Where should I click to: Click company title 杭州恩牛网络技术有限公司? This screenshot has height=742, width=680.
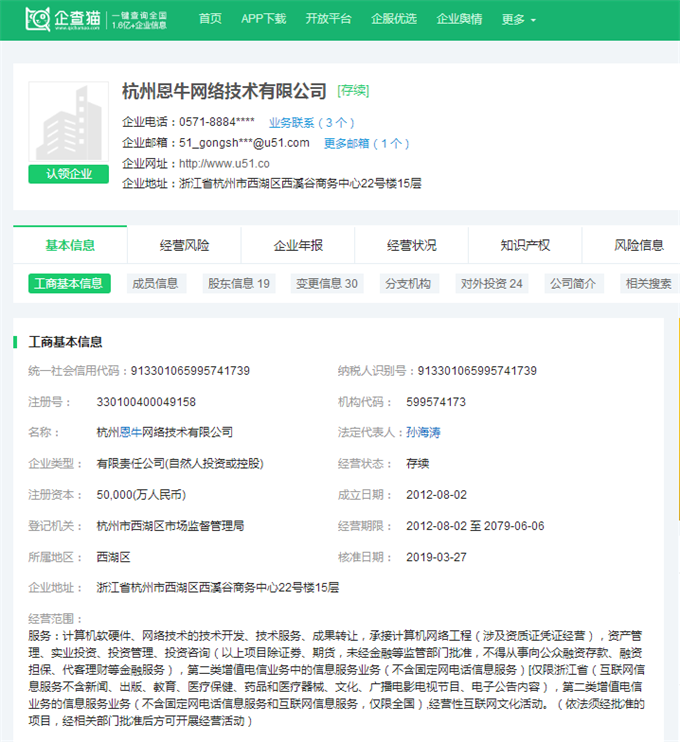224,91
